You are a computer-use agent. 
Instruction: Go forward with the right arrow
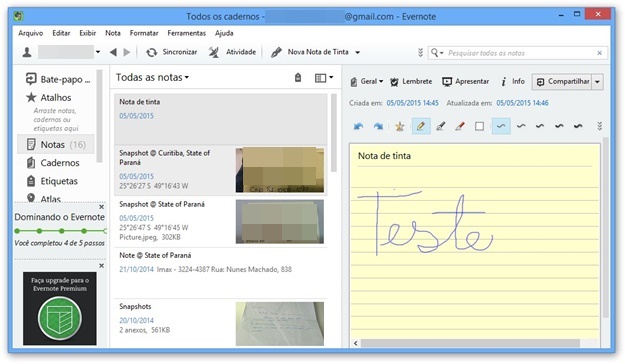[127, 52]
